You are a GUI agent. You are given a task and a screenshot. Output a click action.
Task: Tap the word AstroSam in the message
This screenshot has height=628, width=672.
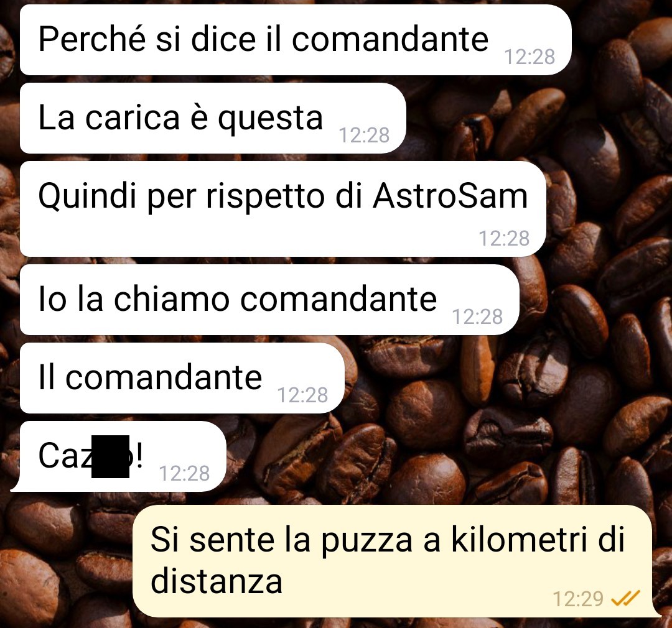(450, 196)
